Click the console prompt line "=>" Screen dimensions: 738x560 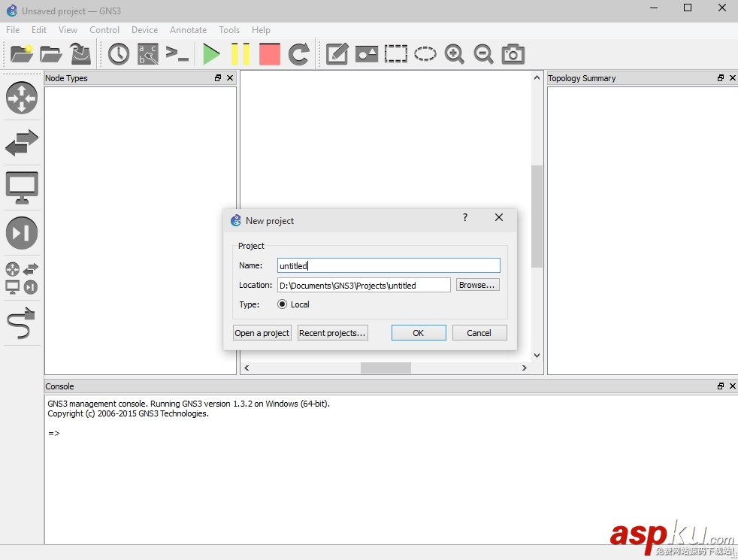(x=53, y=433)
